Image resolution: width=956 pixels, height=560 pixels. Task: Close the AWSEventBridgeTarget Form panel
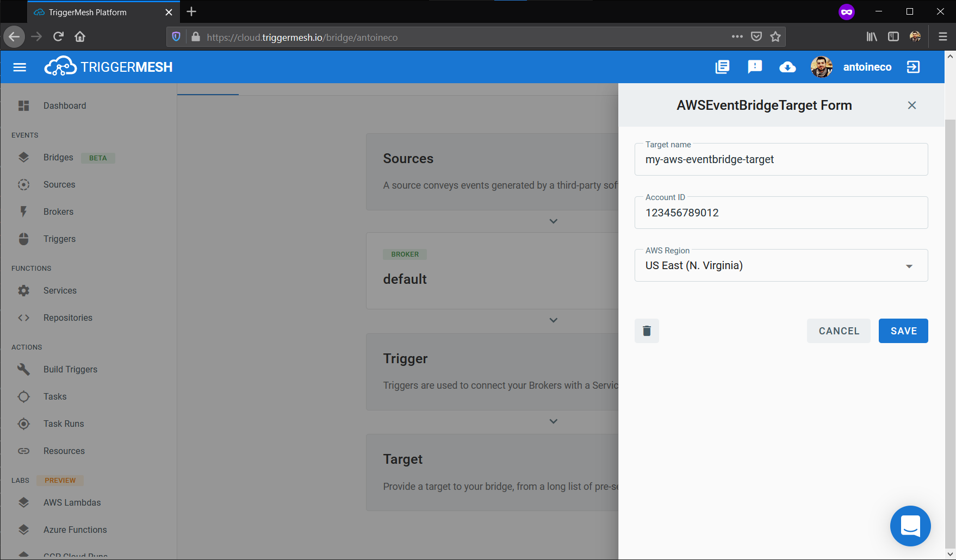tap(912, 105)
